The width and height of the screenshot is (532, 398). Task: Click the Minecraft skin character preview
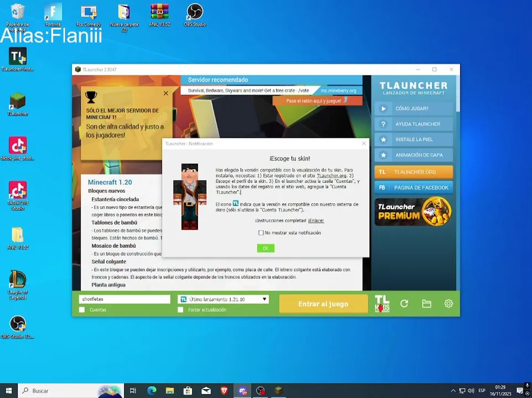click(x=190, y=197)
